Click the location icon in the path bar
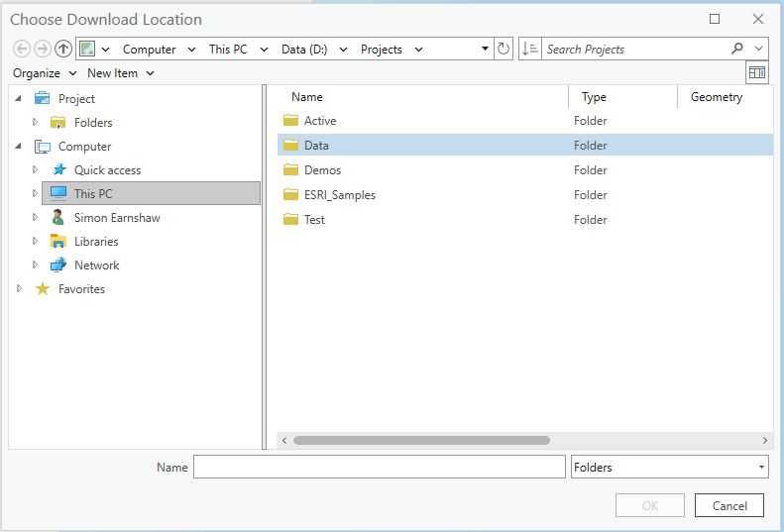Image resolution: width=784 pixels, height=532 pixels. pos(87,49)
